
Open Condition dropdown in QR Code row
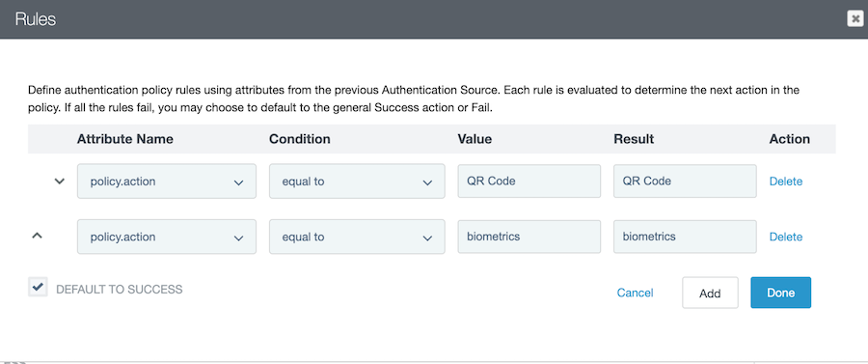click(x=357, y=182)
